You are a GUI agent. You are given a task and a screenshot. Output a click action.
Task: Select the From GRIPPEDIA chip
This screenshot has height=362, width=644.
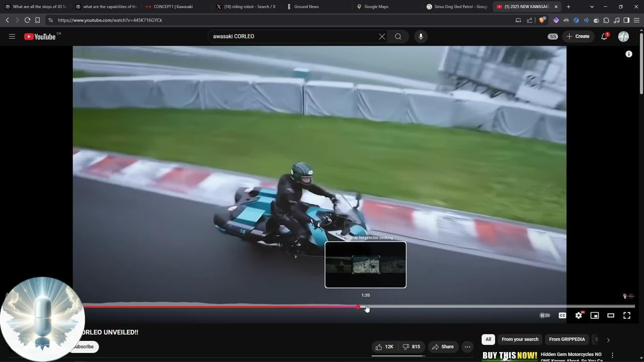567,339
